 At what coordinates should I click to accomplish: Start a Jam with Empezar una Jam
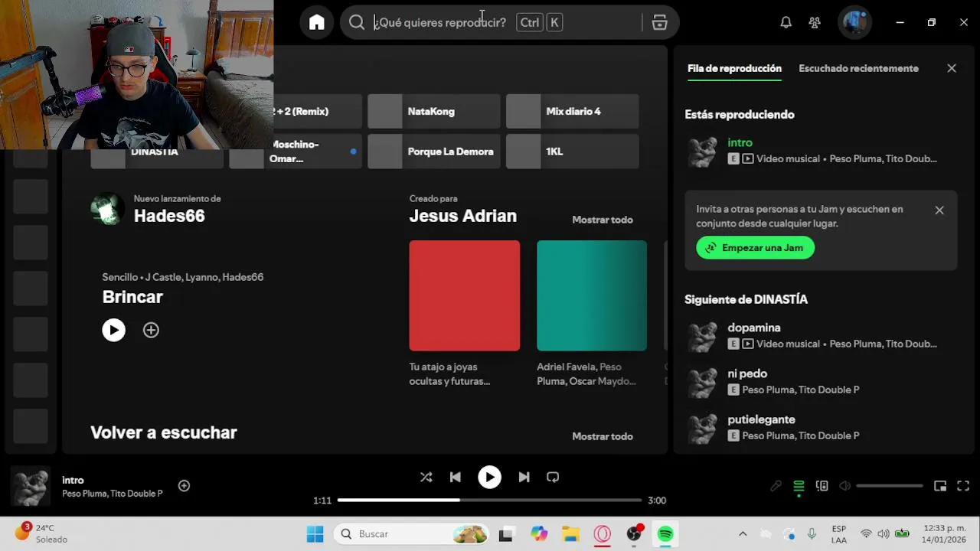755,248
